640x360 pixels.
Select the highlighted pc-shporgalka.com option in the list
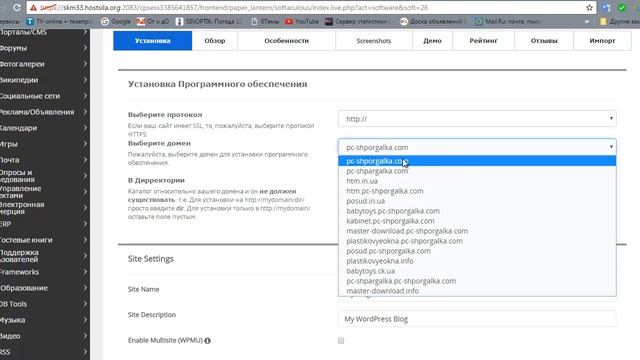click(477, 161)
